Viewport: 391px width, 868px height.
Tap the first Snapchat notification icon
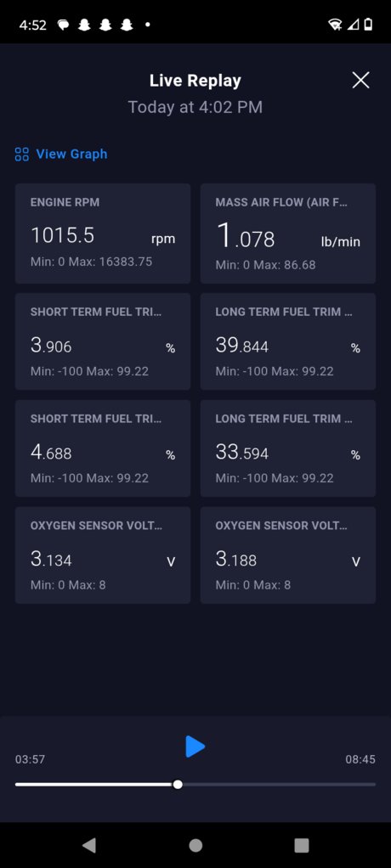coord(84,25)
